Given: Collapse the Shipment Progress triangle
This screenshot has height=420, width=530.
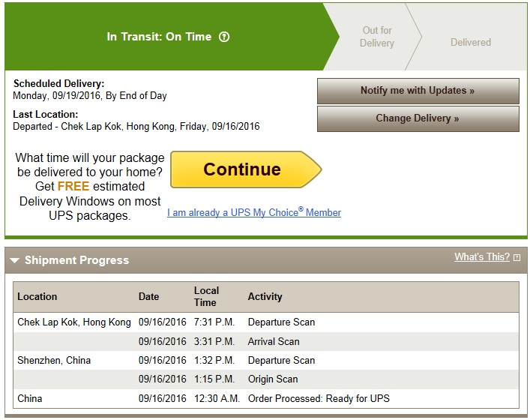Looking at the screenshot, I should pyautogui.click(x=14, y=260).
